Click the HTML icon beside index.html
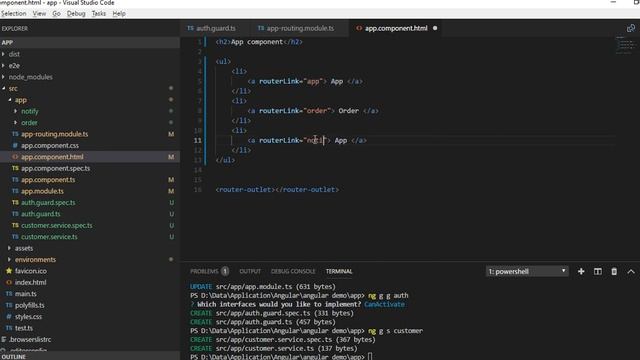 pyautogui.click(x=9, y=282)
